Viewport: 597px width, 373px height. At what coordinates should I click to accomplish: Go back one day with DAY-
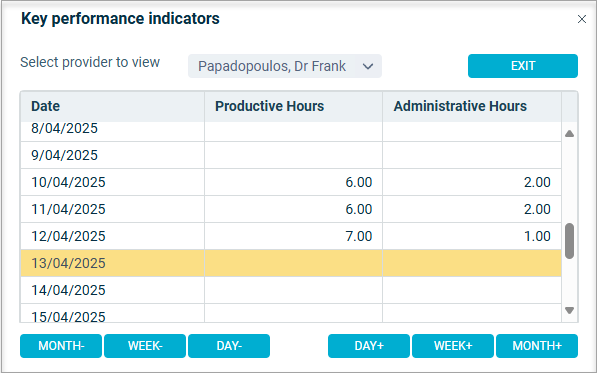pyautogui.click(x=229, y=346)
